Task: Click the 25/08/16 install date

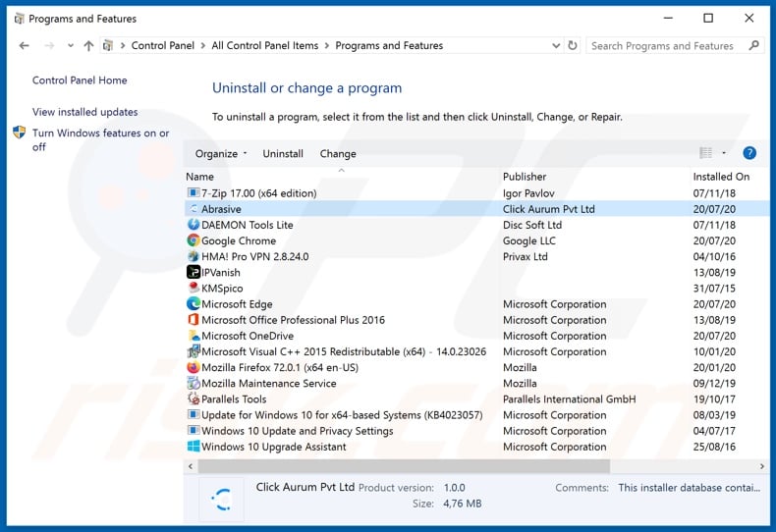Action: coord(714,446)
